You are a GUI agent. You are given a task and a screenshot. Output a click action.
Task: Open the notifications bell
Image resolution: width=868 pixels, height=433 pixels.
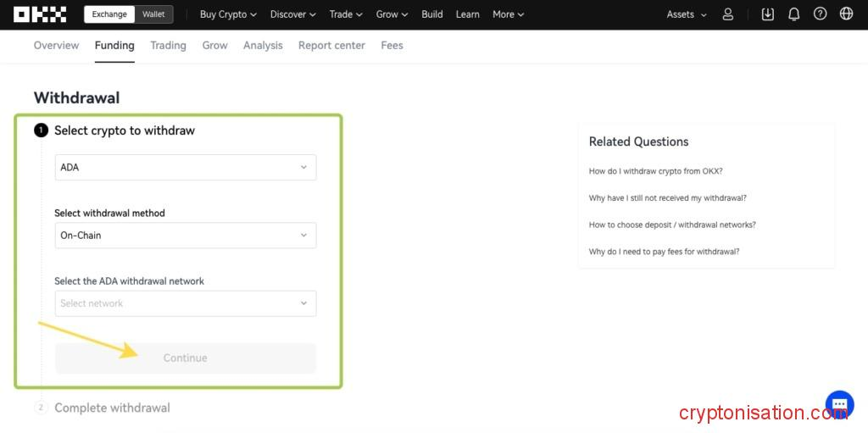pos(794,14)
